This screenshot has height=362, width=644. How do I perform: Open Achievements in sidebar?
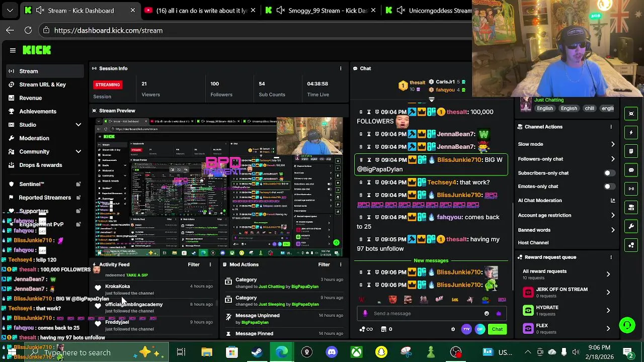click(x=44, y=112)
